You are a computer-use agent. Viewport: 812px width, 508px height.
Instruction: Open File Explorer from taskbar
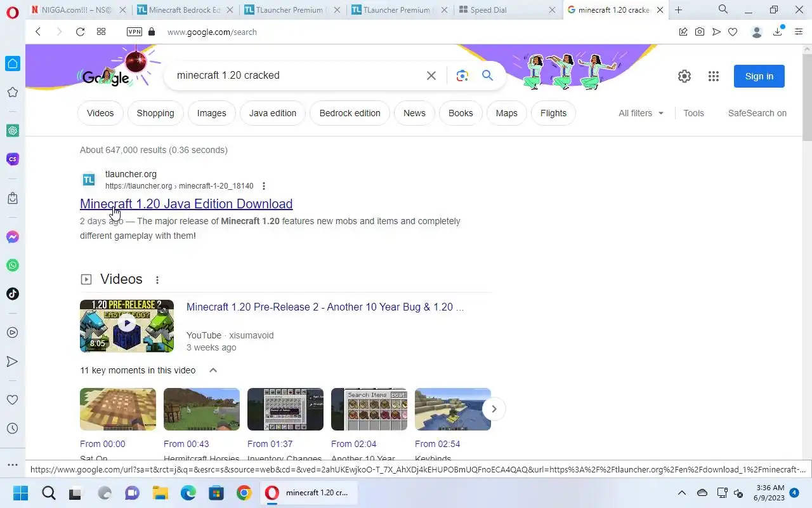pyautogui.click(x=160, y=493)
